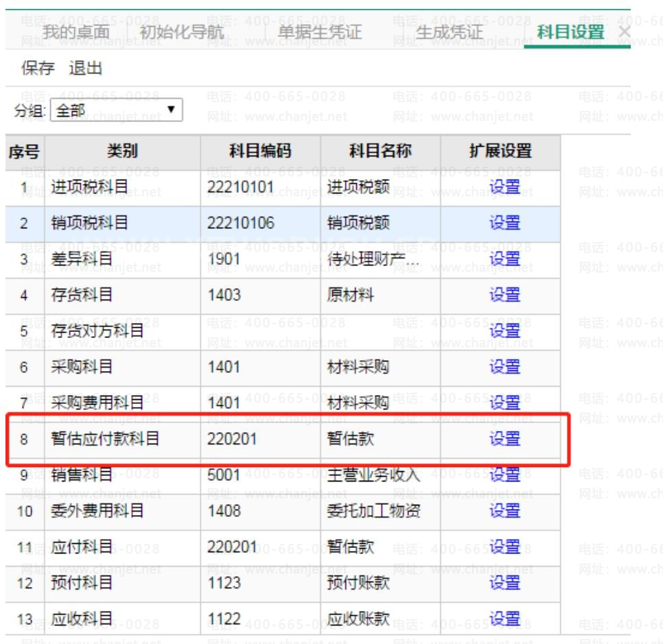
Task: Click the 科目编码 column header
Action: coord(260,152)
